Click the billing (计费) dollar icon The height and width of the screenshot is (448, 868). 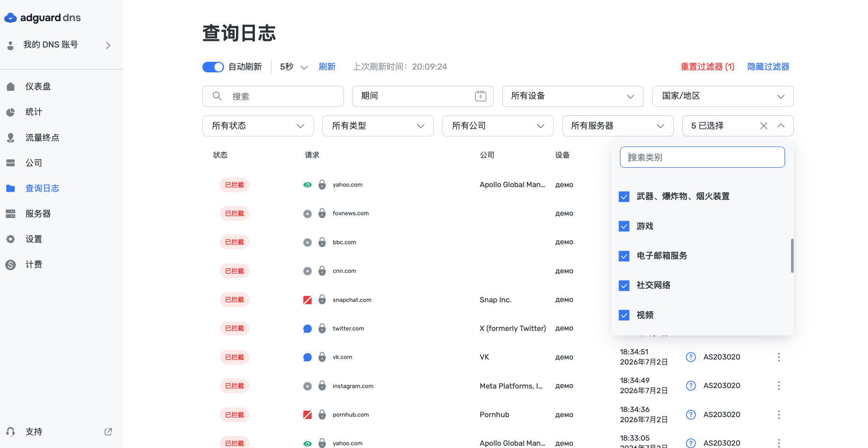coord(11,265)
